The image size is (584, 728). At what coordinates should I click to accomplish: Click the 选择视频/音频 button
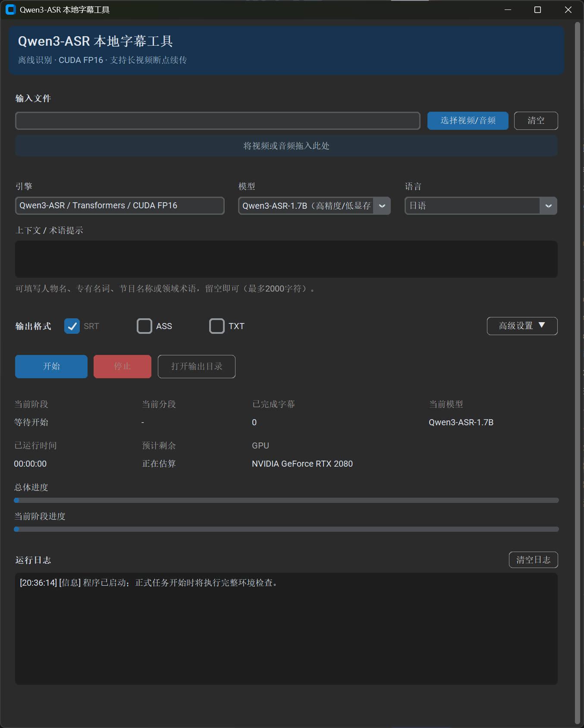(468, 121)
